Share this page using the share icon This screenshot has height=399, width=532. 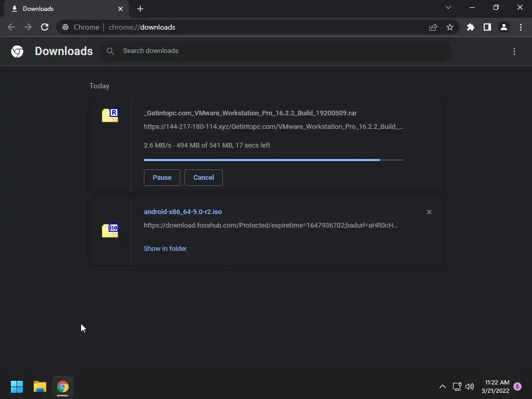click(433, 27)
